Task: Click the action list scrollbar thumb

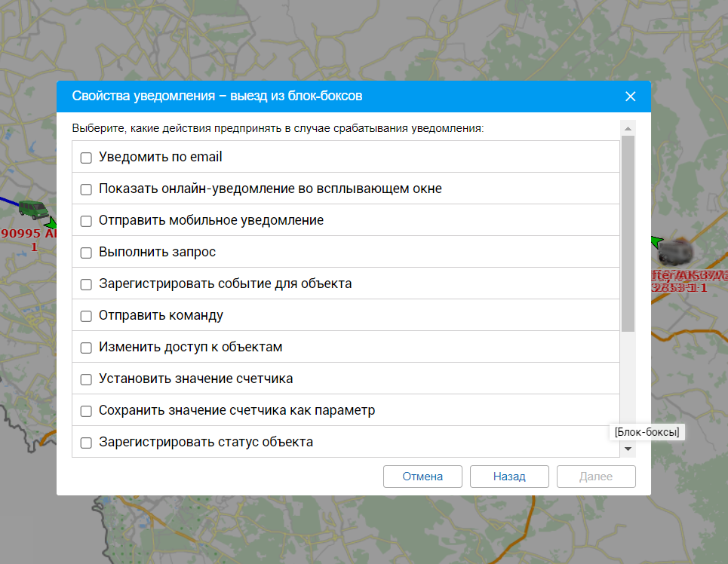Action: [628, 234]
